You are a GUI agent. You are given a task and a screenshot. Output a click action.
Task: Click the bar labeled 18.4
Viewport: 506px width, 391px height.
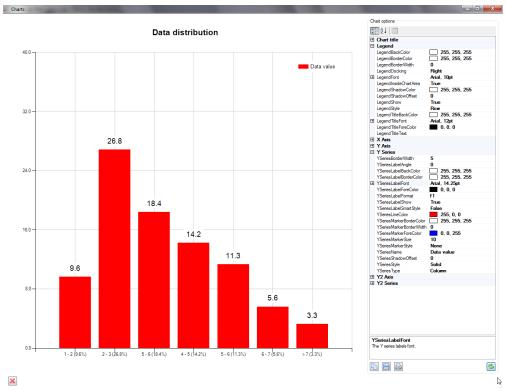coord(154,280)
